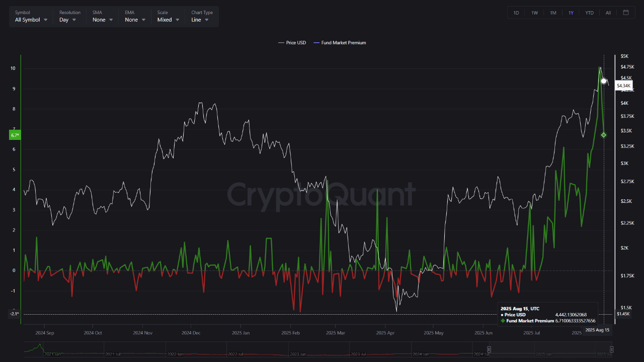Viewport: 644px width, 362px height.
Task: Click the green diamond marker on the chart
Action: 604,135
